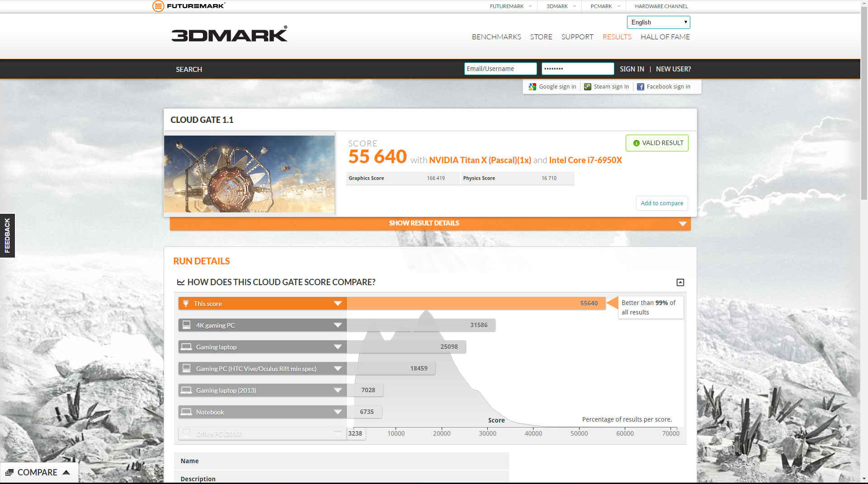Click the Physics Score value 16 710
868x484 pixels.
pos(549,178)
